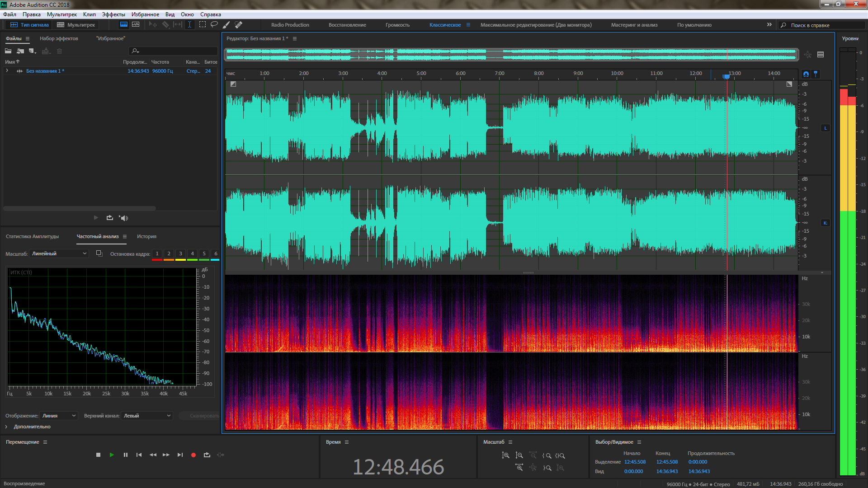The height and width of the screenshot is (488, 868).
Task: Click the list view icon beside the overview
Action: (821, 55)
